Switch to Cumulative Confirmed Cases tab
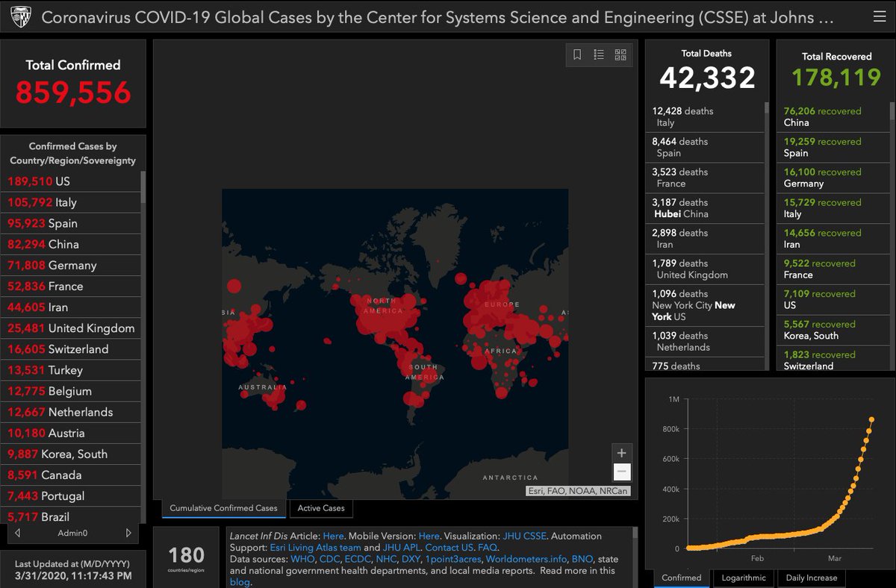 click(223, 508)
